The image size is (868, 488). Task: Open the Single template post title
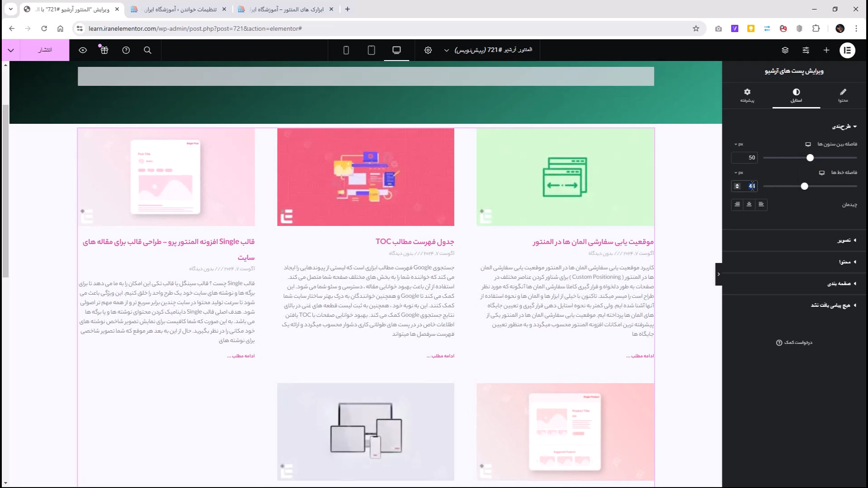coord(169,249)
